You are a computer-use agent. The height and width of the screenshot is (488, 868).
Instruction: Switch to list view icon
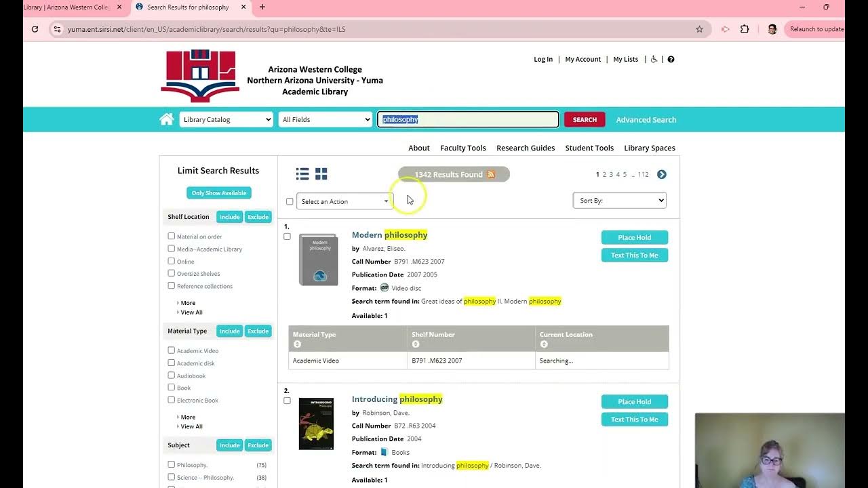302,174
